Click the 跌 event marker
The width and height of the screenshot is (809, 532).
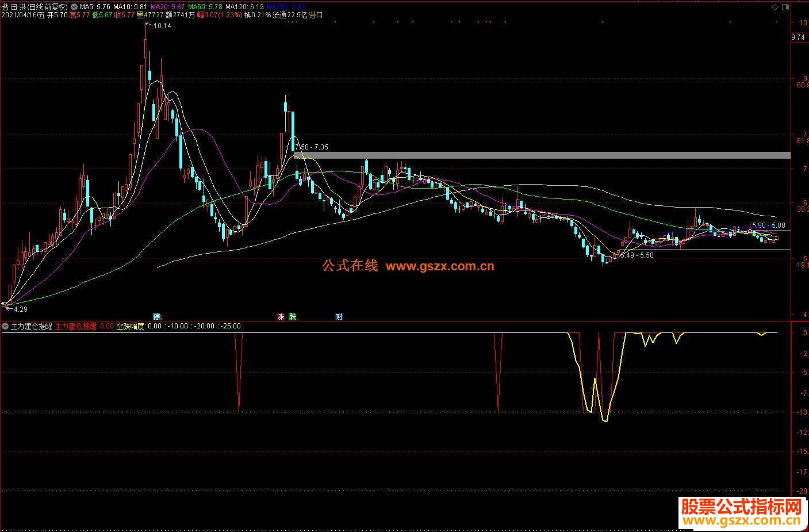pos(293,317)
